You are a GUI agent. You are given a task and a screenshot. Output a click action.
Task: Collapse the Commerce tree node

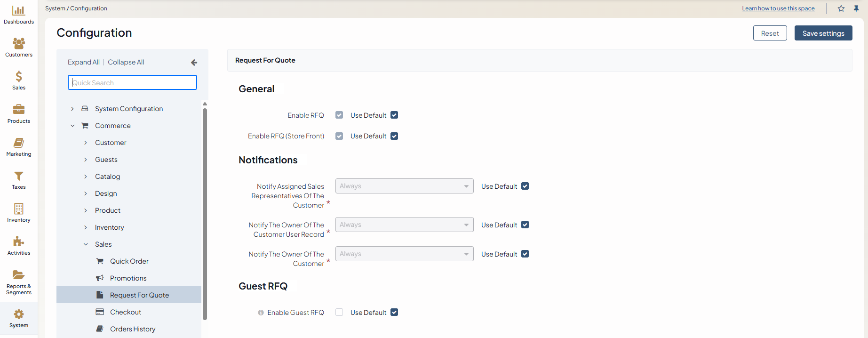pos(72,126)
